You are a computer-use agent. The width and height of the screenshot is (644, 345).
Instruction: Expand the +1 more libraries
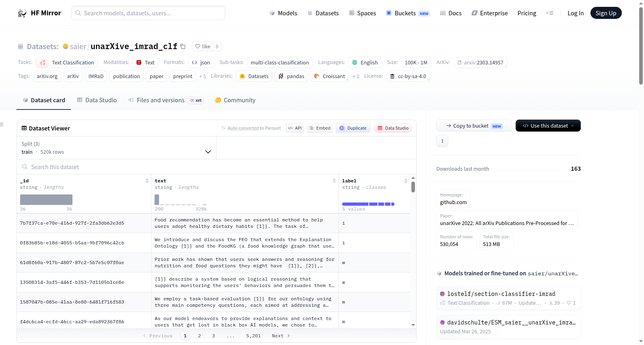click(356, 76)
